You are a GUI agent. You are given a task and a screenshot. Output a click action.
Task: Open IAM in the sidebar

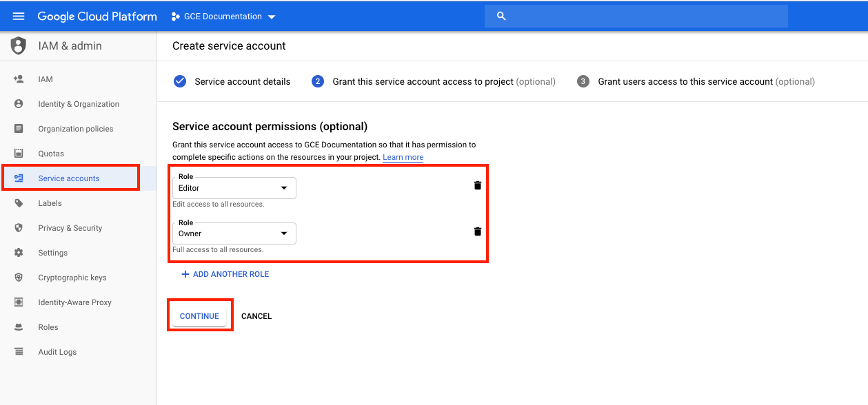coord(46,79)
